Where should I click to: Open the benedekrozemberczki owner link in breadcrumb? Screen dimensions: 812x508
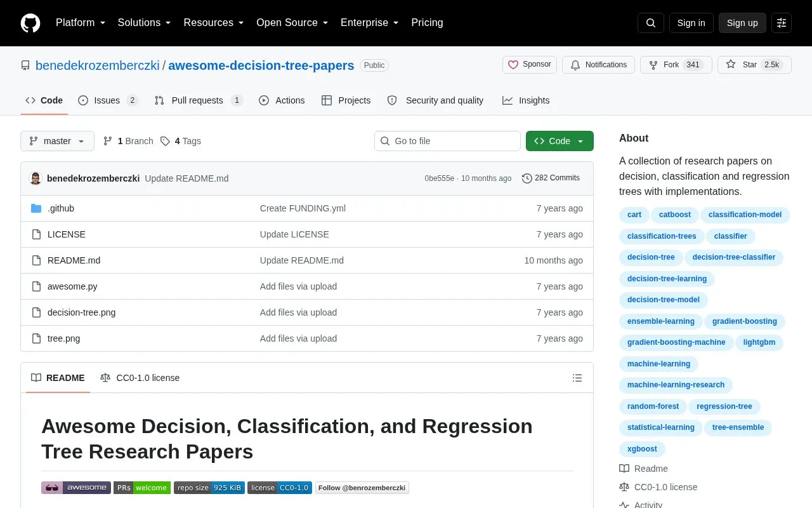pyautogui.click(x=98, y=65)
